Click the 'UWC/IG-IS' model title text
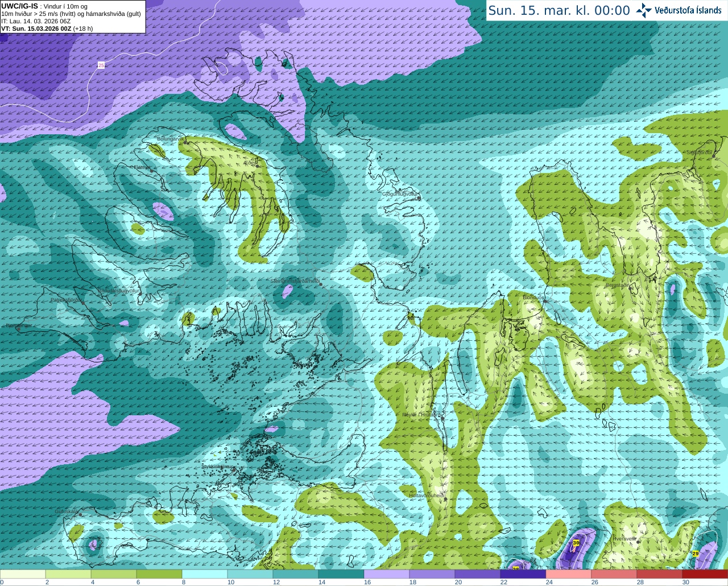This screenshot has width=728, height=586. point(19,6)
